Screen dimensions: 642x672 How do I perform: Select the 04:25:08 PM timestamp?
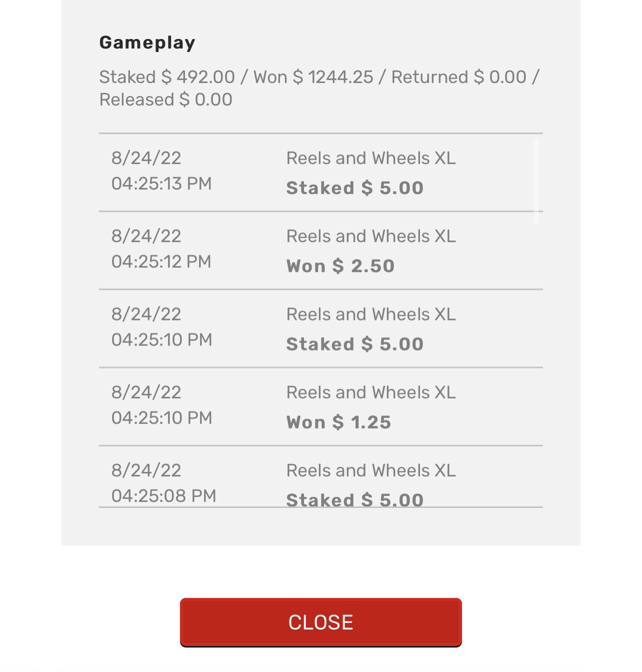(x=163, y=495)
